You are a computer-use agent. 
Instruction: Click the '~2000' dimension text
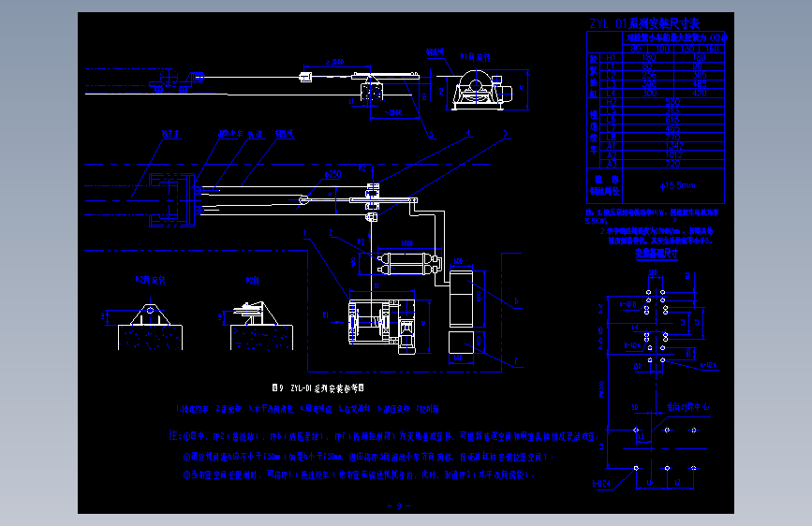[393, 112]
